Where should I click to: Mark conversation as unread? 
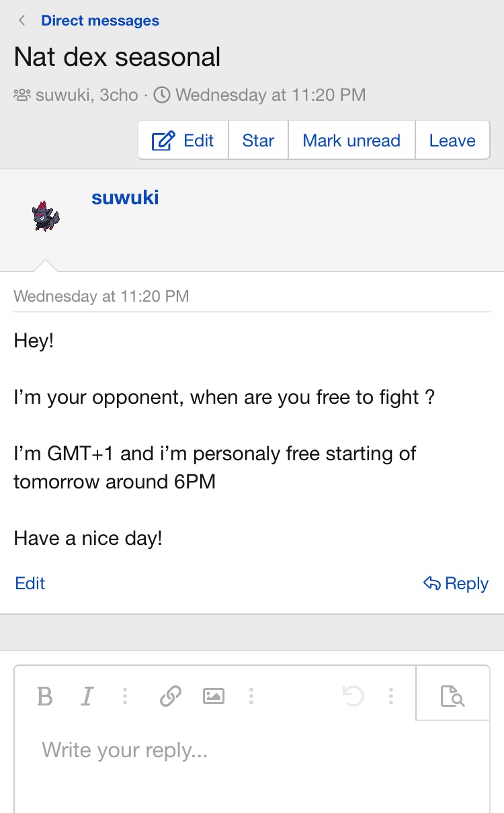coord(351,140)
